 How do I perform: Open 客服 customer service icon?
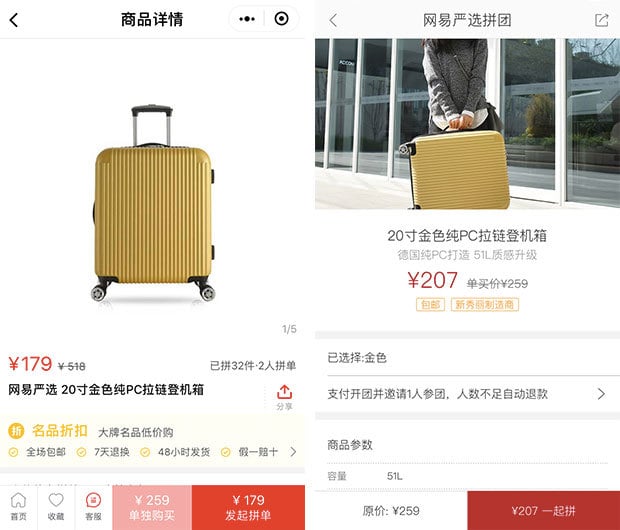(x=93, y=507)
